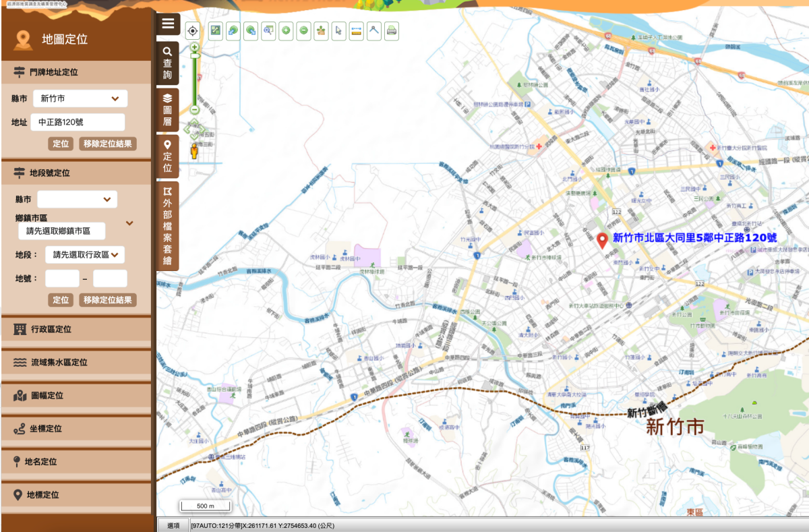
Task: Select the zoom-to-box magnifier tool
Action: point(268,30)
